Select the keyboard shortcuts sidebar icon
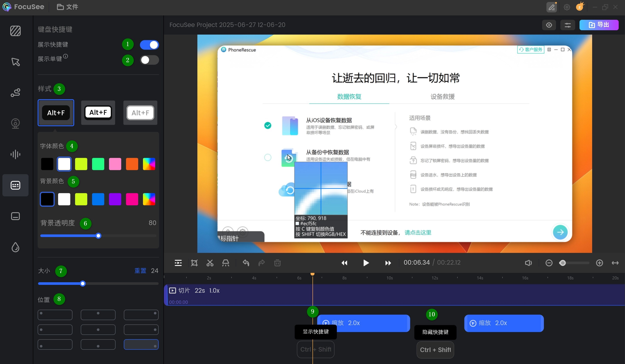The height and width of the screenshot is (364, 625). coord(15,185)
